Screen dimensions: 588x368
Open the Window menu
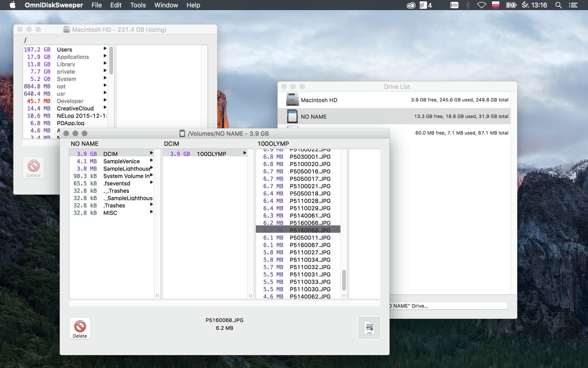pyautogui.click(x=166, y=5)
